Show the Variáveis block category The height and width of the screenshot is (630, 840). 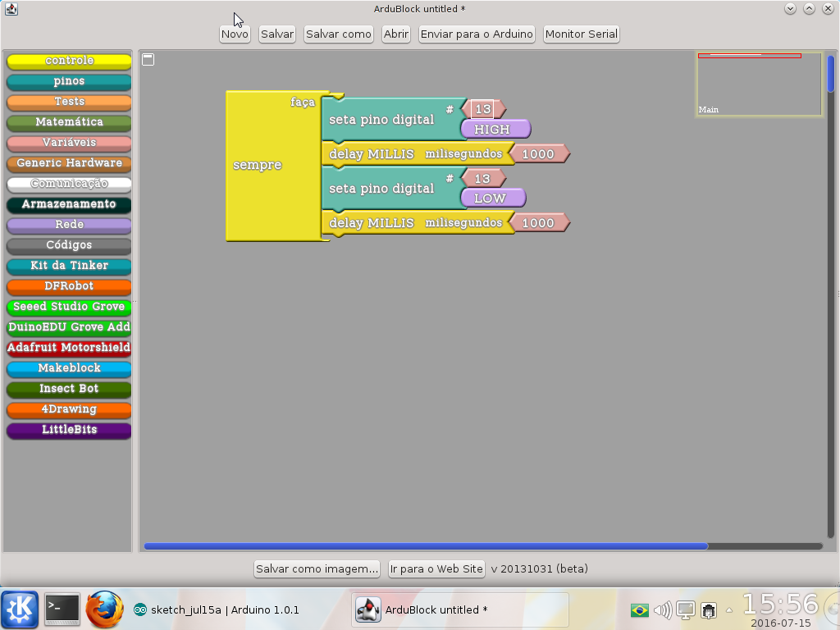point(69,143)
